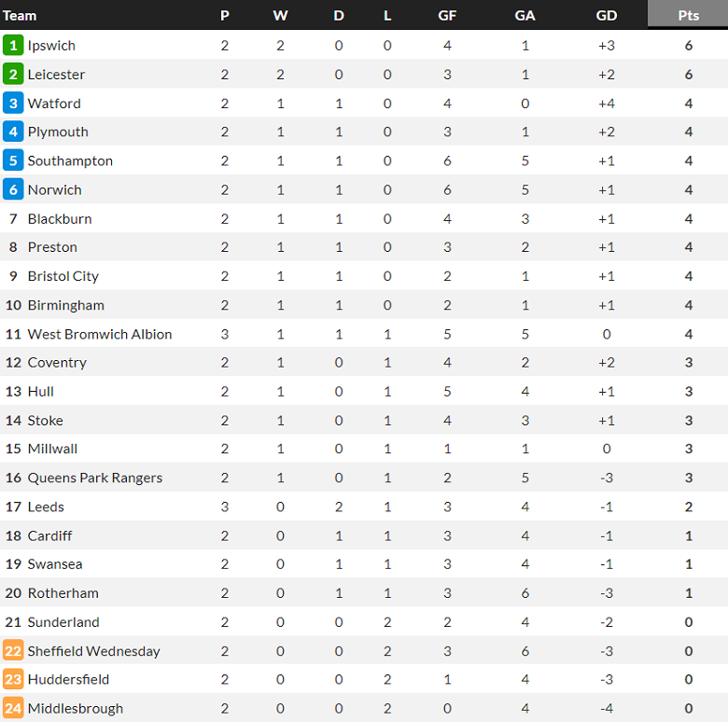Open the Sheffield Wednesday team page
Screen dimensions: 728x722
[x=93, y=651]
